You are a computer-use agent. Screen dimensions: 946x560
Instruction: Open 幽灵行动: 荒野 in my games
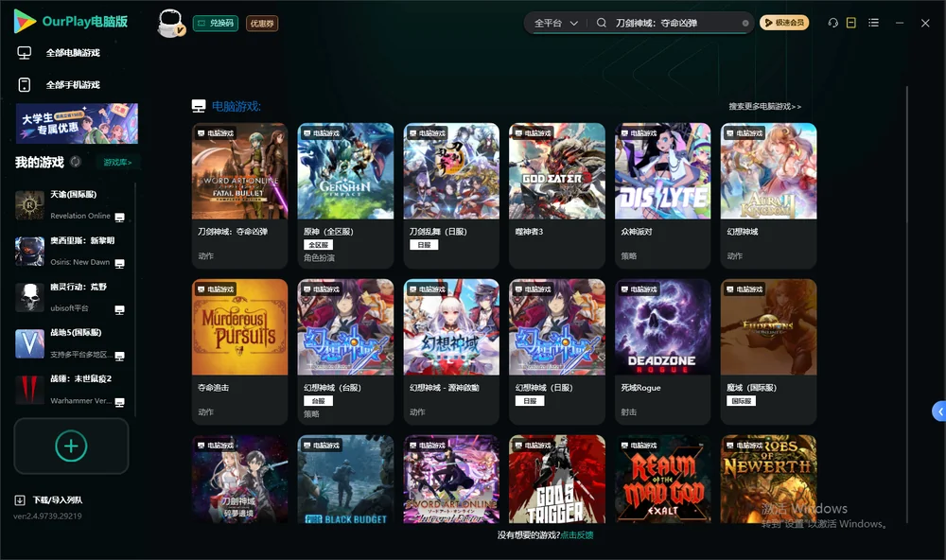[x=73, y=297]
